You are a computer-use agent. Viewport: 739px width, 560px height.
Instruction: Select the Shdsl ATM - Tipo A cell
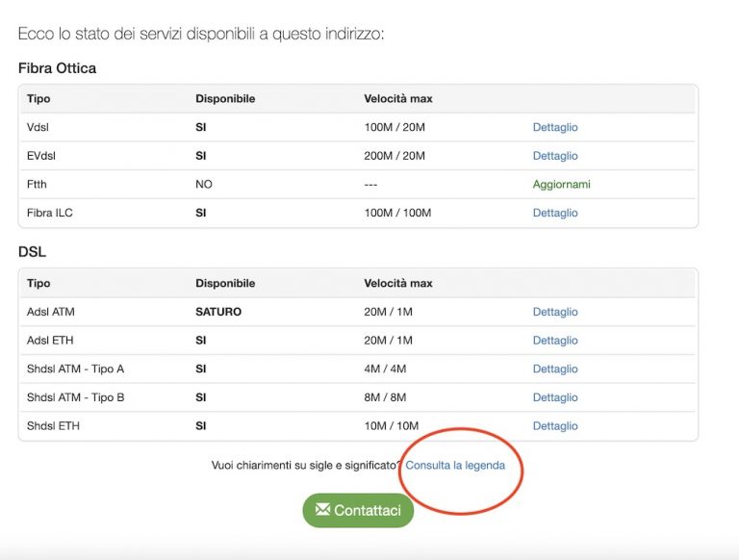point(75,369)
